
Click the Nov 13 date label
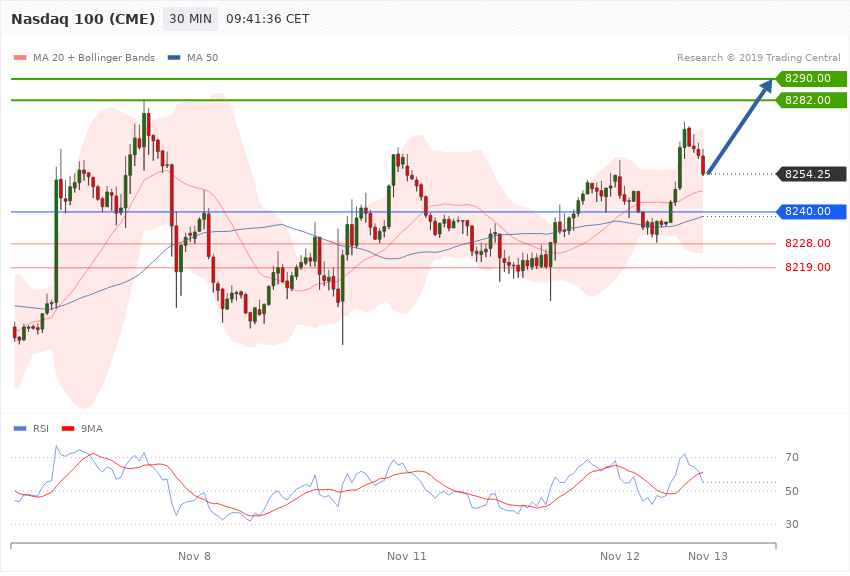[707, 556]
